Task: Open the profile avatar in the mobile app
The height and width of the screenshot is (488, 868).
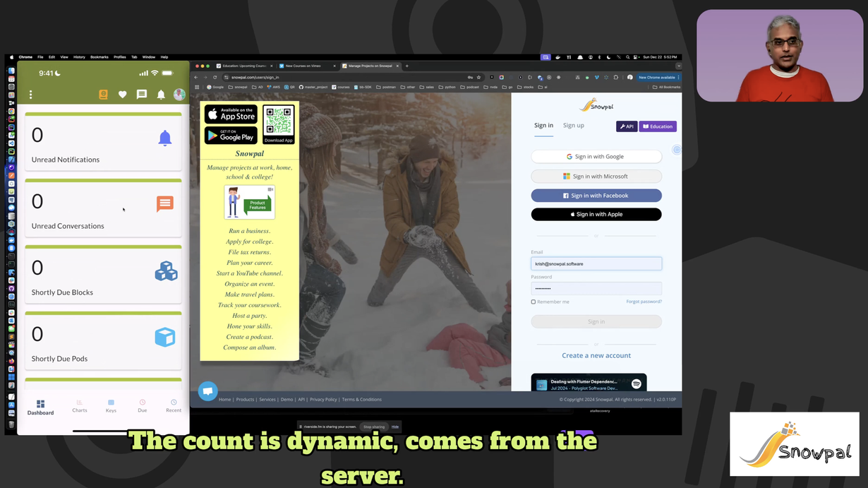Action: (x=179, y=95)
